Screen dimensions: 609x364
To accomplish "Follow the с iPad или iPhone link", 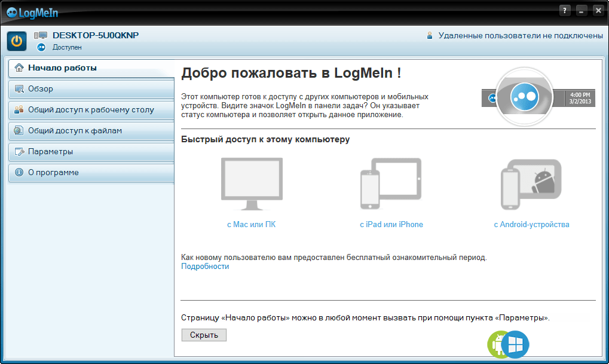I will (x=391, y=225).
